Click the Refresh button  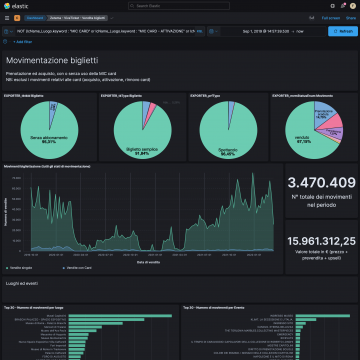click(x=343, y=31)
